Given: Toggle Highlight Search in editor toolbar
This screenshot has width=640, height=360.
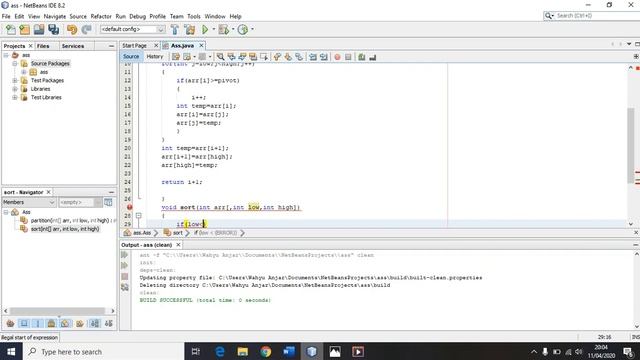Looking at the screenshot, I should pos(253,57).
